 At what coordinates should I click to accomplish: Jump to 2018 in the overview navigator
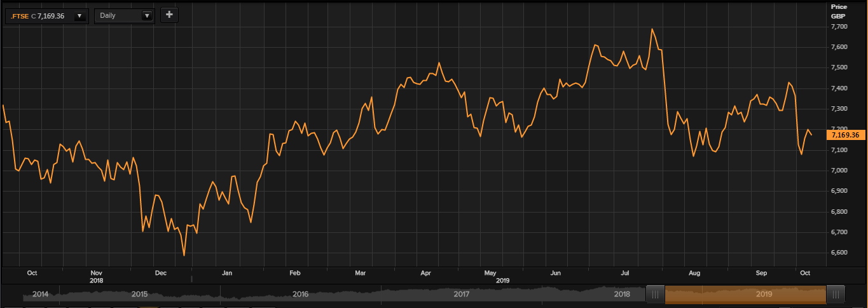click(x=622, y=295)
